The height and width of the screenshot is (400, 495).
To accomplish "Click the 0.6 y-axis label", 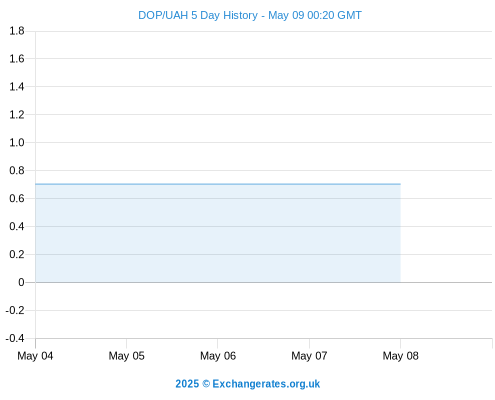I will [17, 199].
